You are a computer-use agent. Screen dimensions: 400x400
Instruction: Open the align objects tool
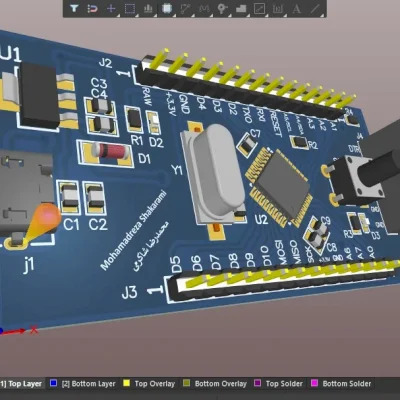[148, 8]
